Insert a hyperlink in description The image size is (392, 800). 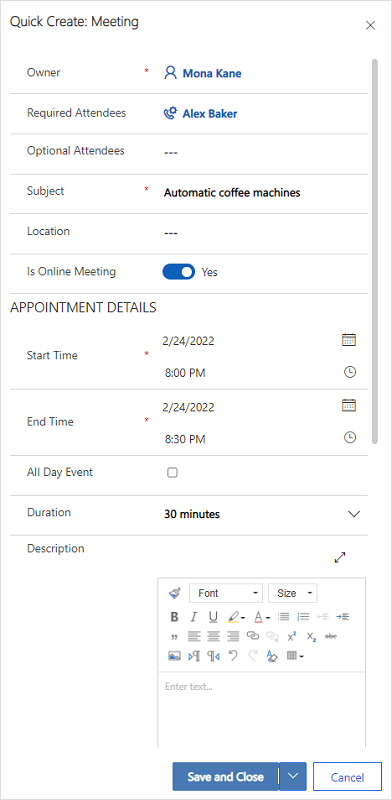[253, 636]
